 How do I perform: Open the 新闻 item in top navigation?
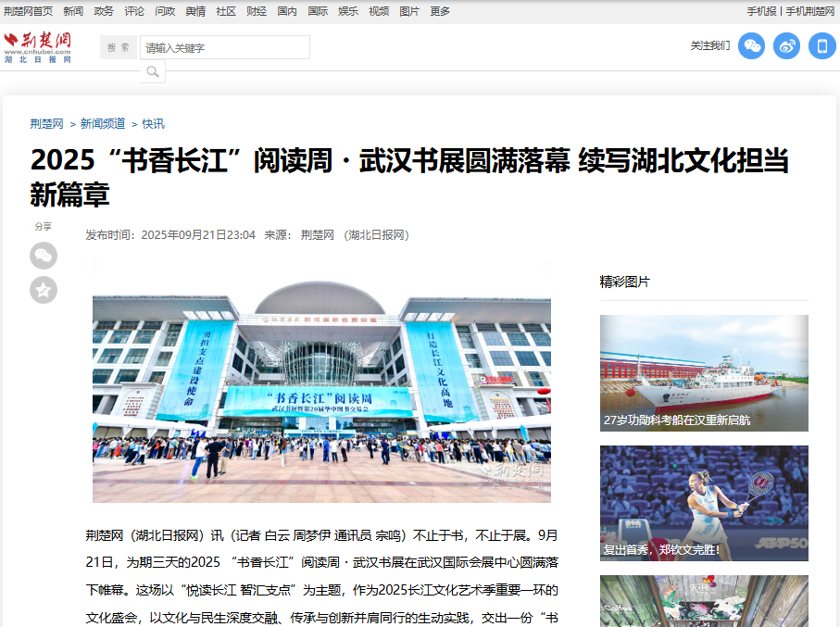point(73,11)
